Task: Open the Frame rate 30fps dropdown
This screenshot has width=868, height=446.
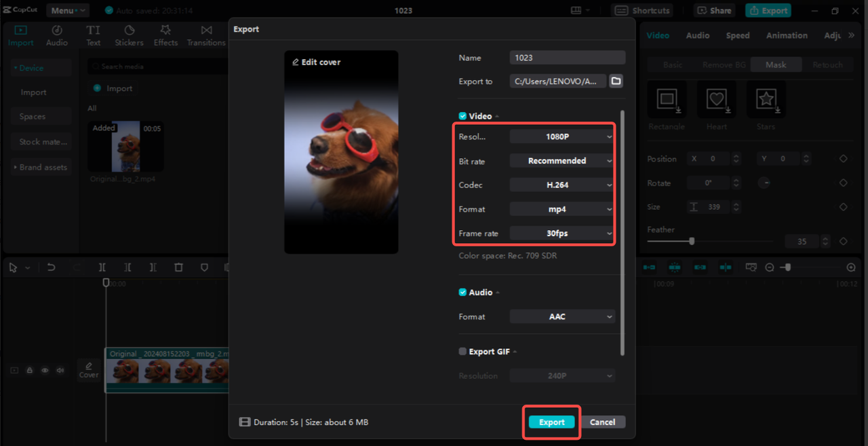Action: [562, 234]
